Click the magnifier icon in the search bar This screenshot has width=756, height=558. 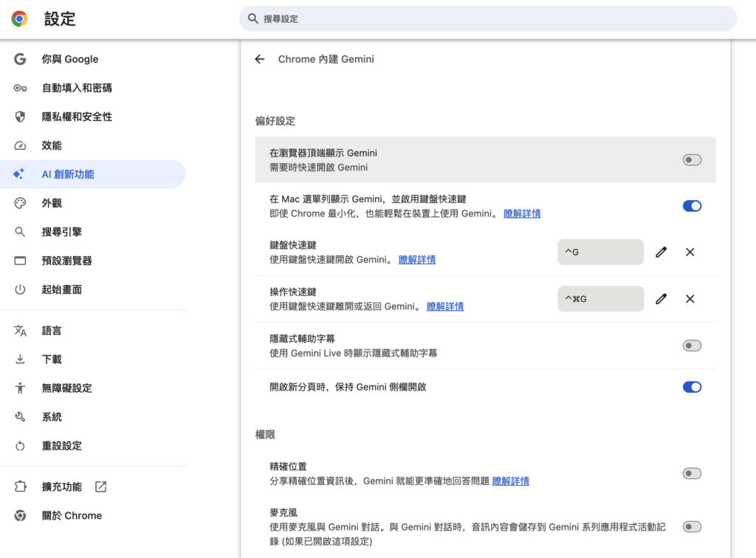[252, 18]
